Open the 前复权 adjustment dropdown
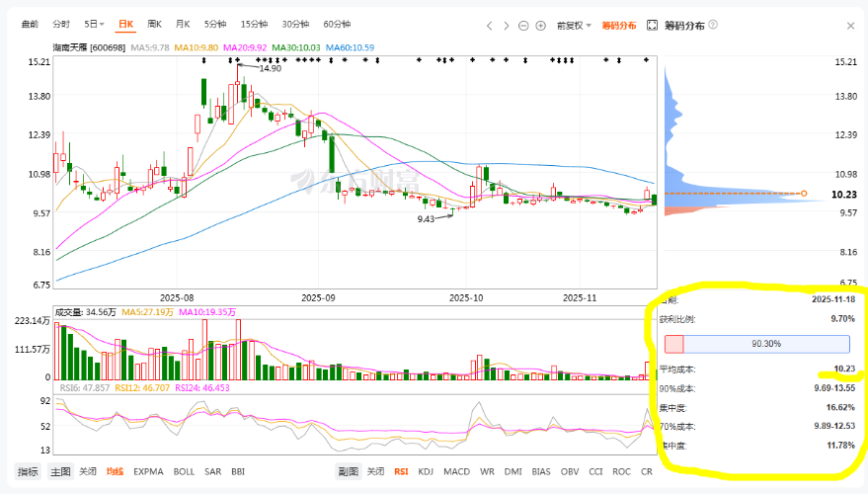868x494 pixels. point(574,26)
